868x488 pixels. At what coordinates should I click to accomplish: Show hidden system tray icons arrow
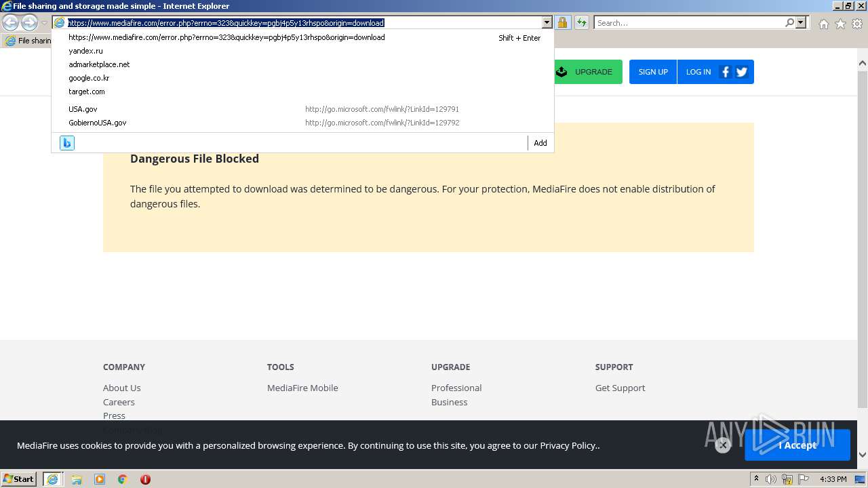point(756,479)
